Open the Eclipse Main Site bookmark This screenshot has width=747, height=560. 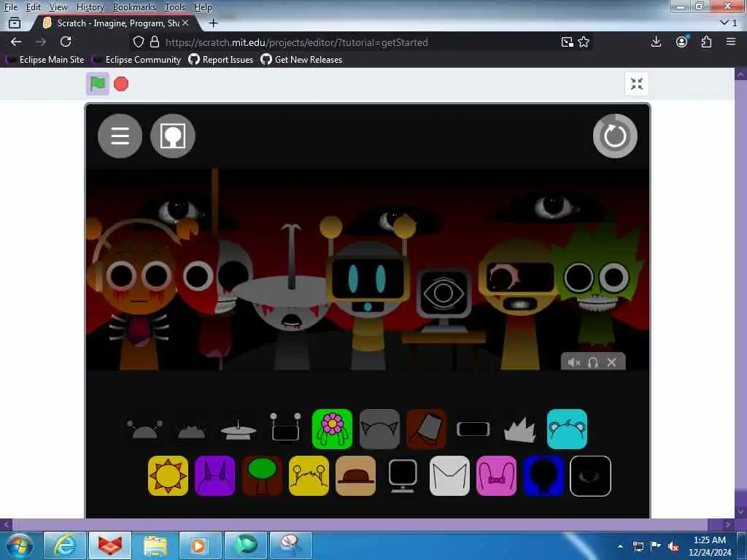(46, 60)
